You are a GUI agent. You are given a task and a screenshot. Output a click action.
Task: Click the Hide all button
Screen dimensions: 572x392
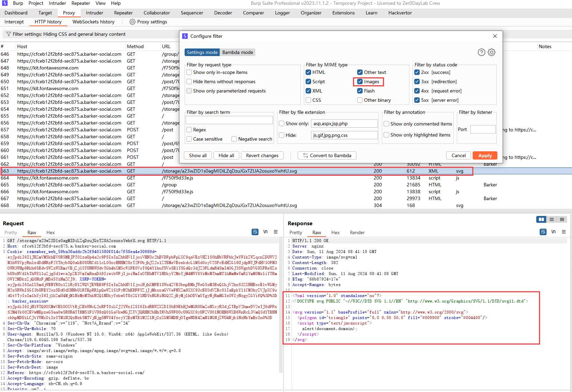(226, 155)
